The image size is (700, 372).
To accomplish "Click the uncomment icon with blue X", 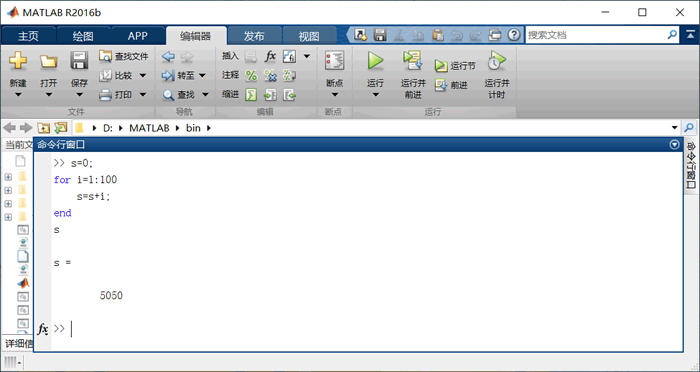I will click(x=270, y=75).
